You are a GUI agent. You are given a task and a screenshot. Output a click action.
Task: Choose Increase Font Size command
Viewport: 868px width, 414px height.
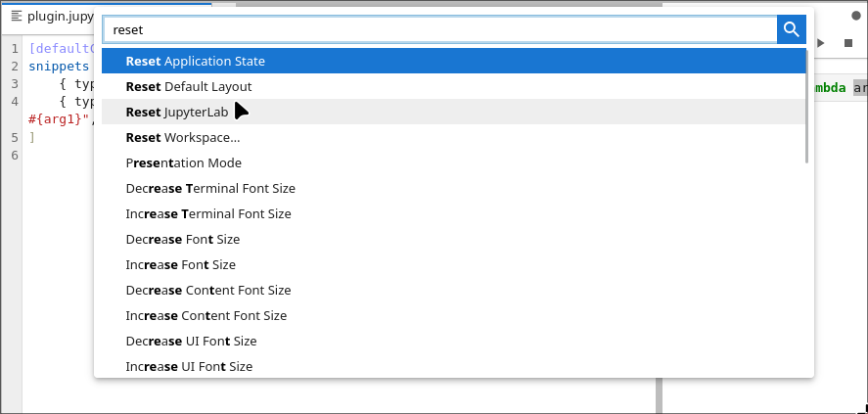coord(453,264)
